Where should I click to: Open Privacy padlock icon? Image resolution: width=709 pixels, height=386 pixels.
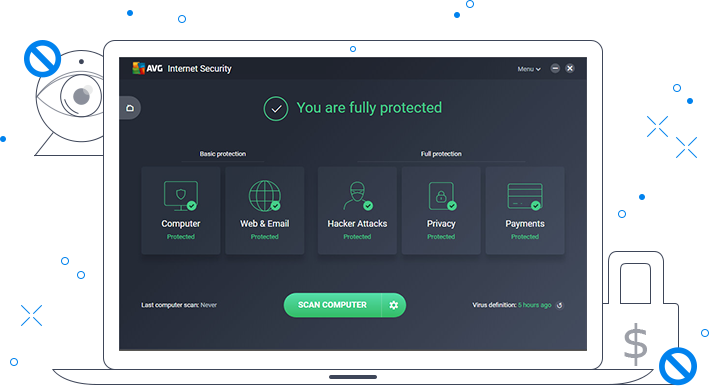point(441,196)
